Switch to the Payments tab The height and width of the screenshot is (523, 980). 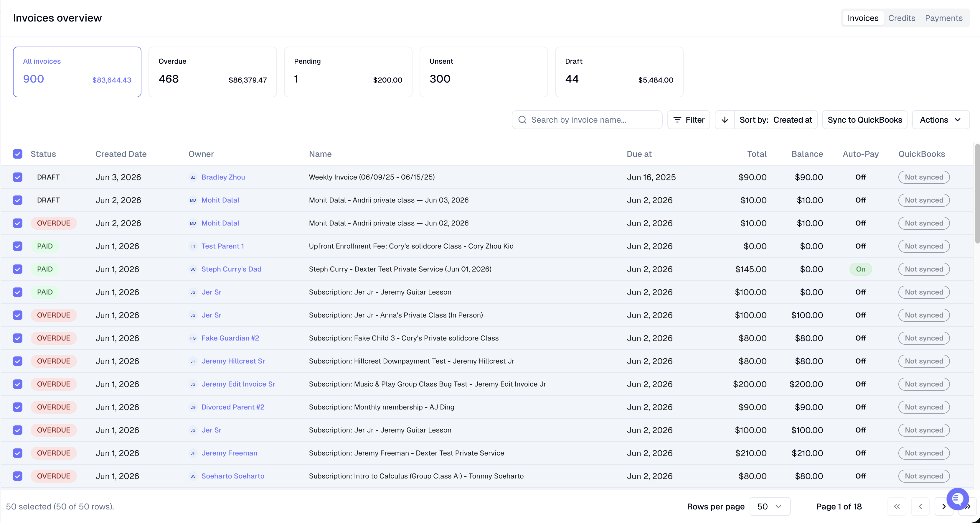tap(943, 18)
